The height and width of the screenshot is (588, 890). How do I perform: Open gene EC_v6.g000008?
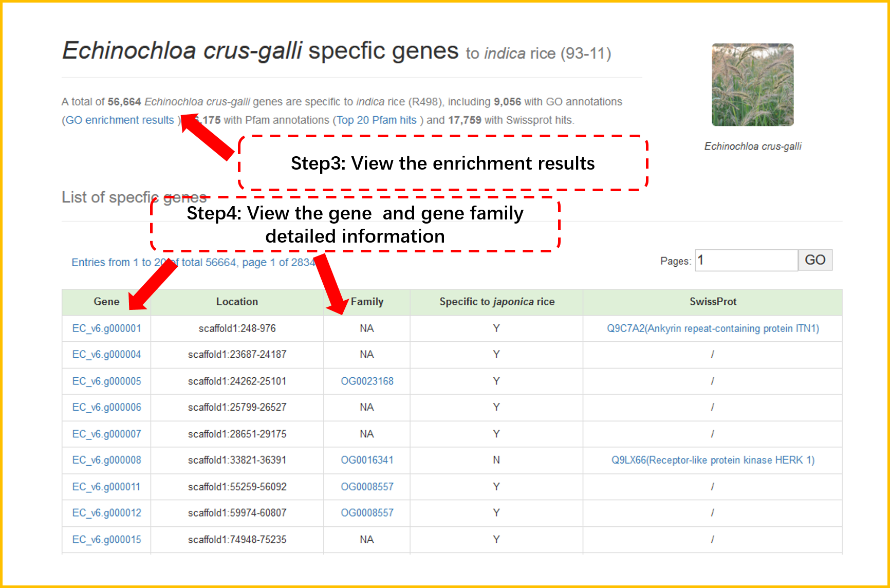click(106, 460)
